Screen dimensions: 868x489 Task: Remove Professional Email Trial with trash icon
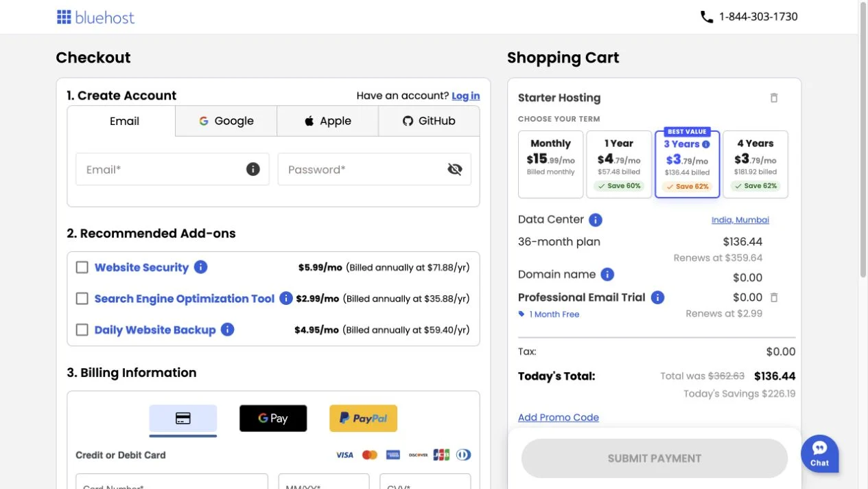[774, 297]
